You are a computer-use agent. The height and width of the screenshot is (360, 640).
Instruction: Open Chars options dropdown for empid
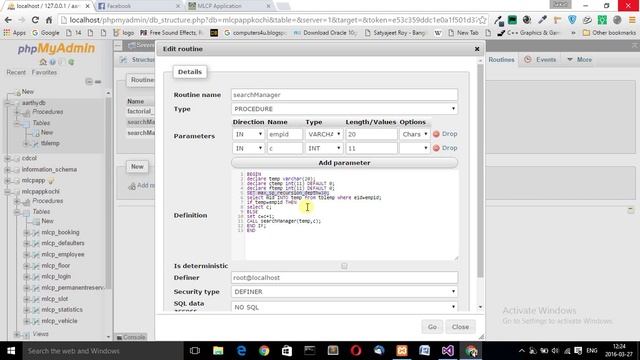(x=414, y=134)
